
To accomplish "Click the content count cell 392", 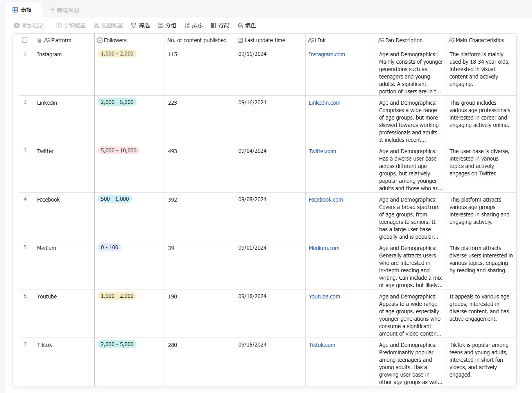I will [x=200, y=216].
